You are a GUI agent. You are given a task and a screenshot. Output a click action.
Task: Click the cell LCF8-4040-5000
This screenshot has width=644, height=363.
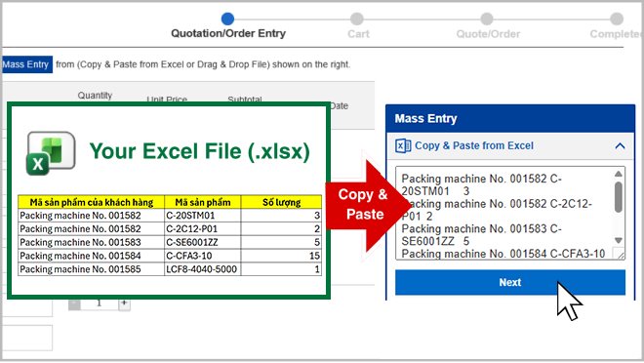203,269
